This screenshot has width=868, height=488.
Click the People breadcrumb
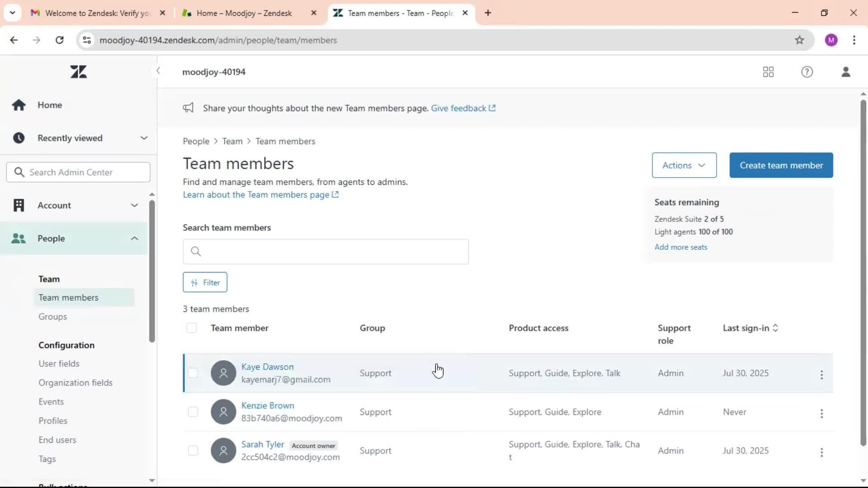click(x=196, y=141)
